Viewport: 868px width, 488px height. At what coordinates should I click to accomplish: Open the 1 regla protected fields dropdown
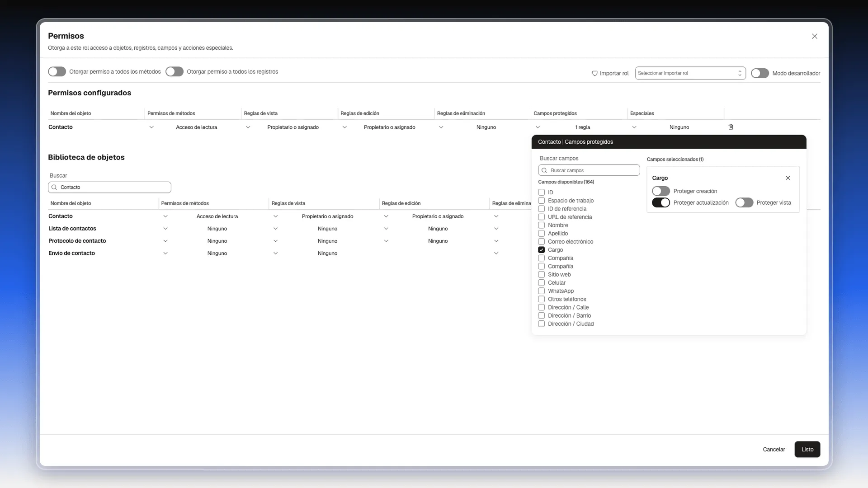click(x=582, y=127)
